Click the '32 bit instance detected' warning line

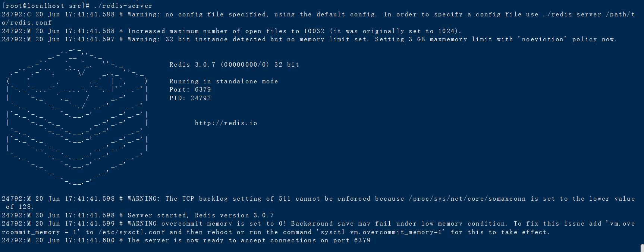pos(309,39)
